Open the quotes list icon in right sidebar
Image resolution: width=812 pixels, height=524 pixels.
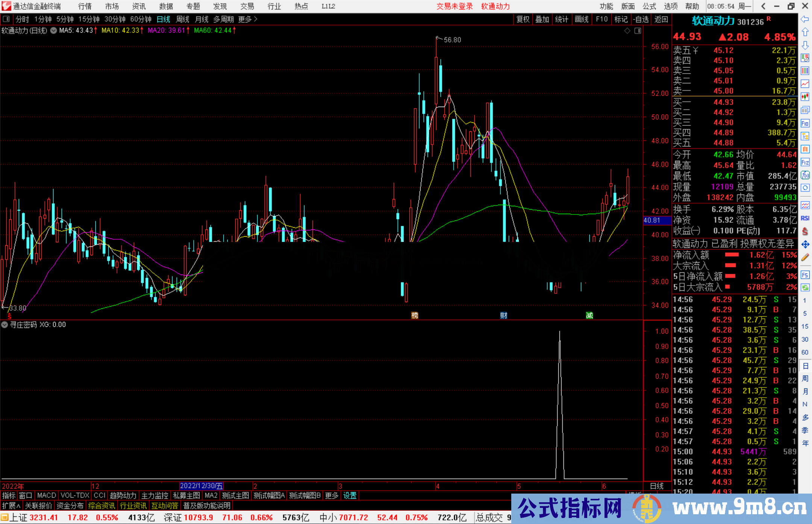[x=805, y=71]
